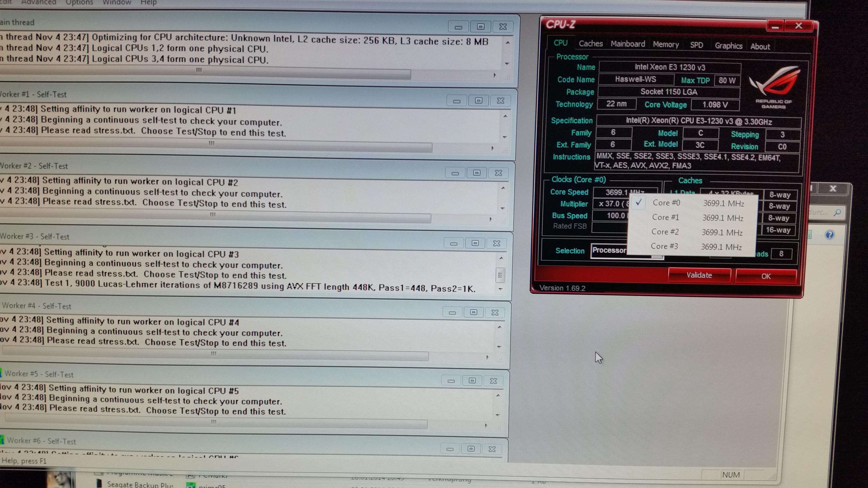
Task: Switch to the Mainboard tab
Action: click(x=628, y=44)
